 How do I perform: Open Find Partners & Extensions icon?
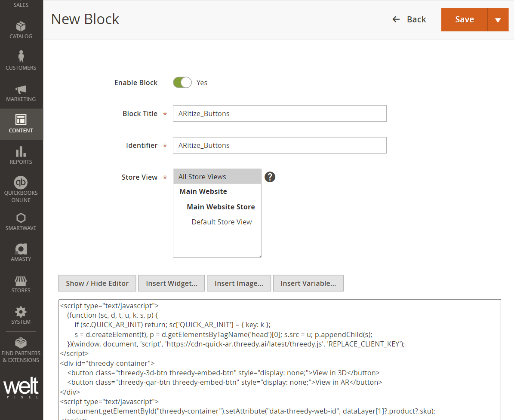click(x=21, y=343)
